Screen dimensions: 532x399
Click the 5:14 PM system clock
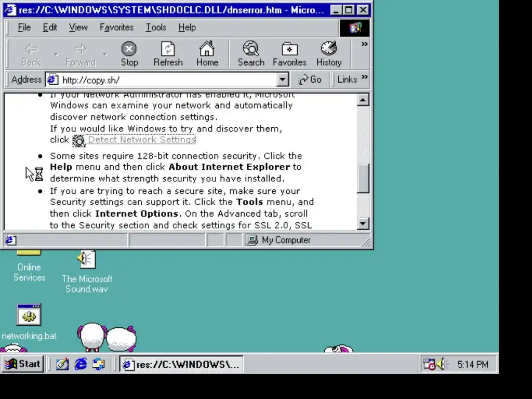click(473, 364)
